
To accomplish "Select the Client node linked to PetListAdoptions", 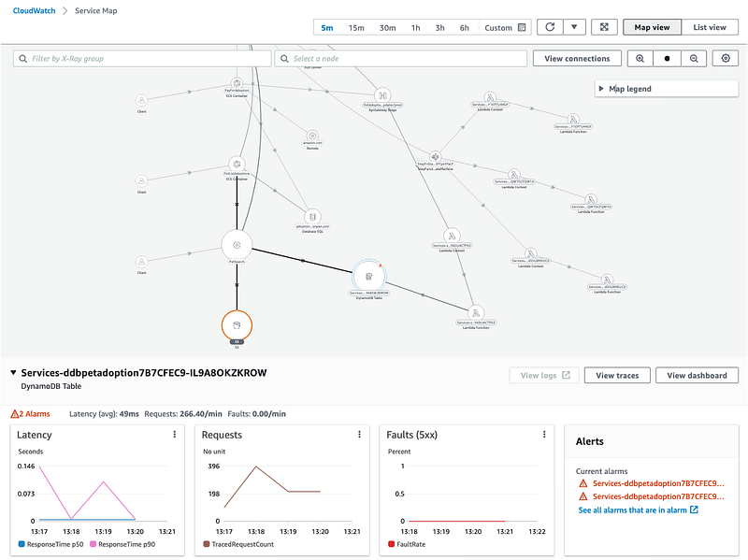I will [142, 180].
